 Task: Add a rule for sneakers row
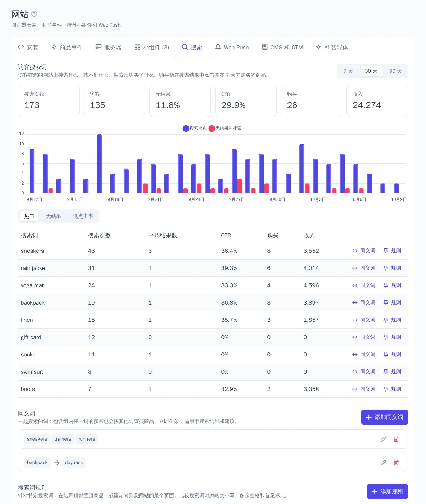(392, 251)
